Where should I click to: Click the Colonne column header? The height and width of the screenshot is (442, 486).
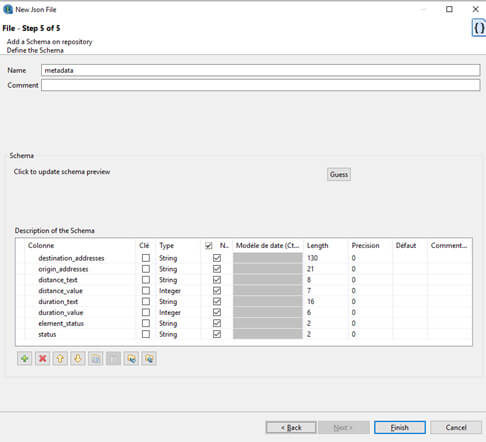(41, 246)
